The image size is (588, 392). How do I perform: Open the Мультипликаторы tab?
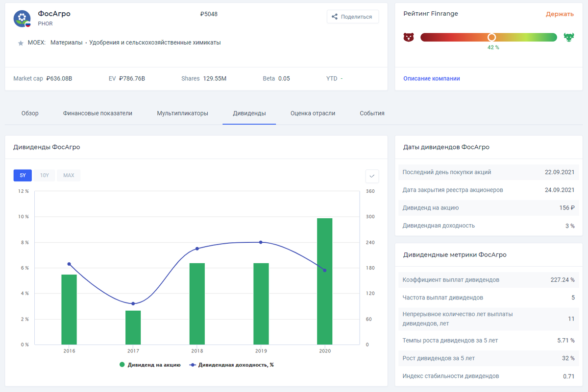182,113
